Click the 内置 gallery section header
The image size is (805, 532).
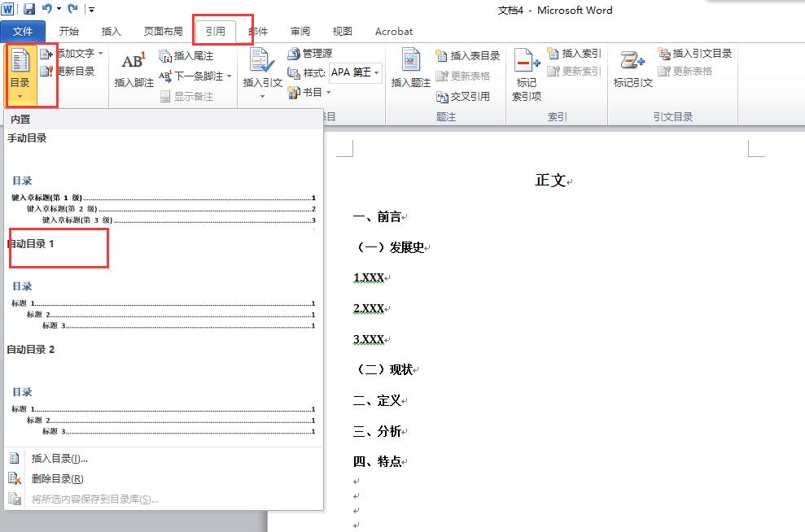tap(164, 119)
